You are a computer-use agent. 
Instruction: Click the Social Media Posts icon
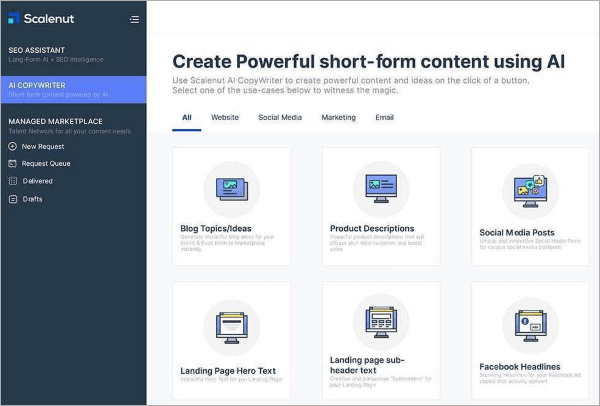tap(530, 191)
